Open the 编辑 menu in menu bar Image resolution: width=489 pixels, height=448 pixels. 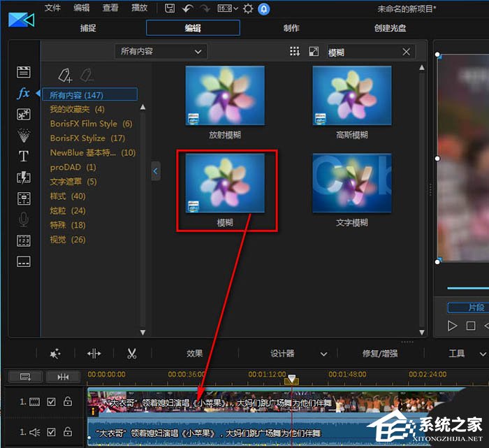coord(82,8)
